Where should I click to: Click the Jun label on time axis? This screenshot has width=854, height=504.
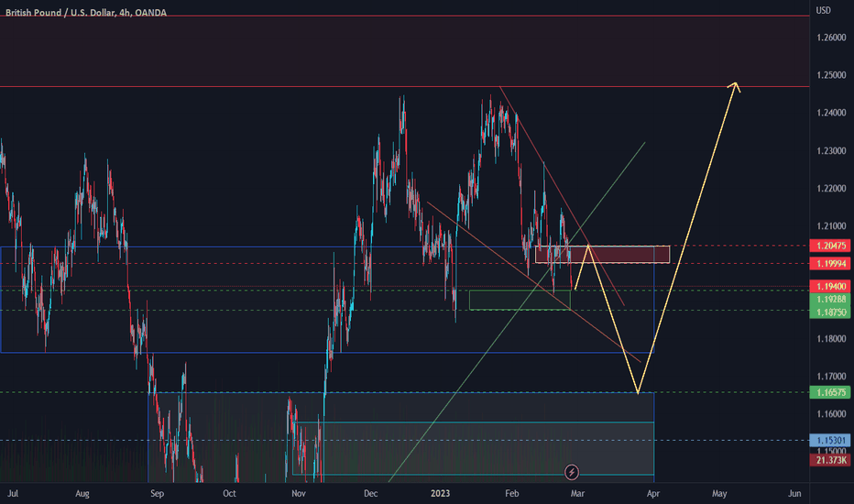794,494
